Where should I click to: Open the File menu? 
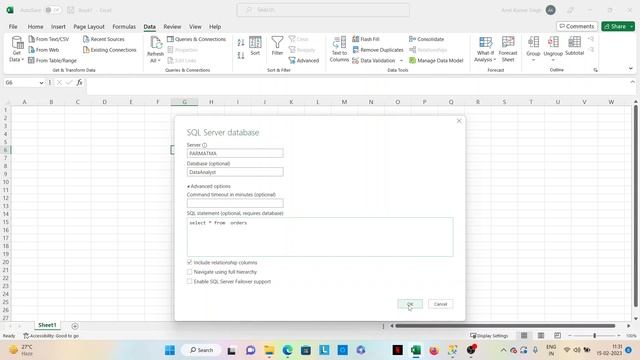(x=13, y=27)
